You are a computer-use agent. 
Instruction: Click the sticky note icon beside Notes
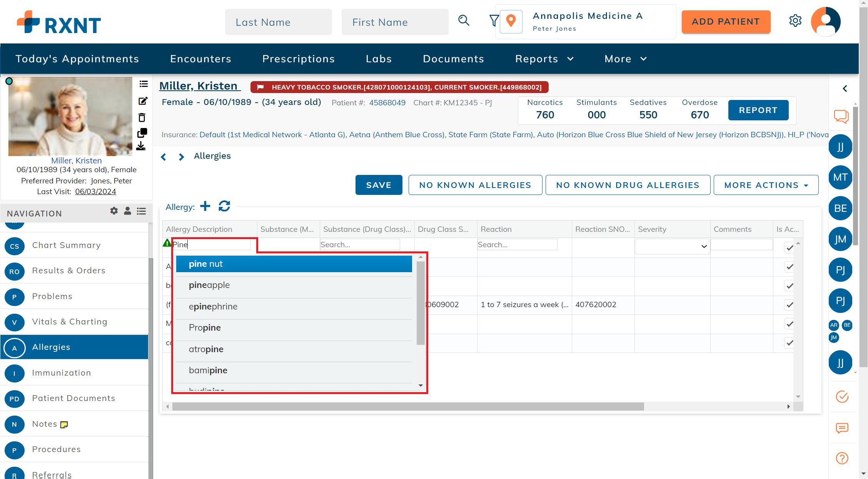coord(64,424)
